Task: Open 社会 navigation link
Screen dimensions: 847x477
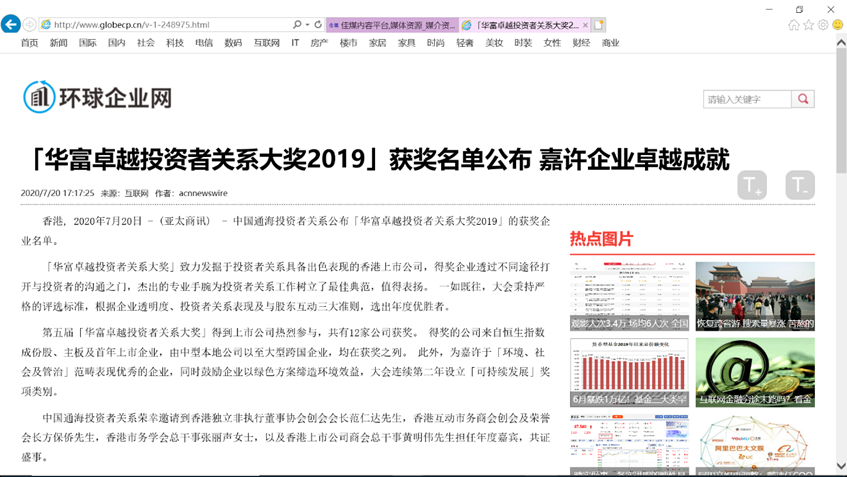Action: click(146, 43)
